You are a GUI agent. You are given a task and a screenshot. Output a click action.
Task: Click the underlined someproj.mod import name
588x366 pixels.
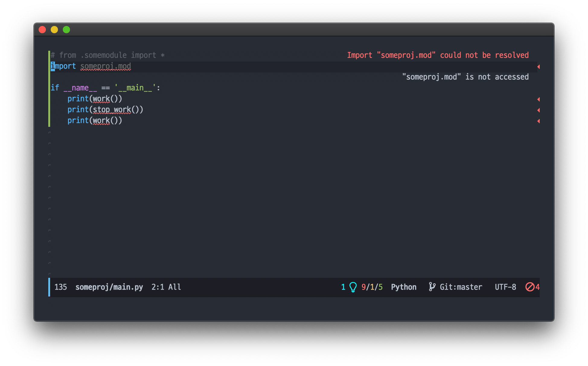105,66
